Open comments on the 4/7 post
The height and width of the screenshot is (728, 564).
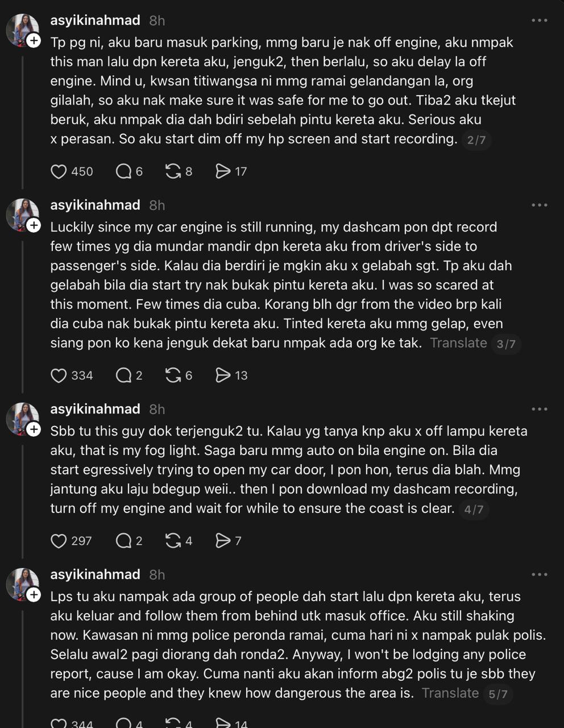click(123, 541)
